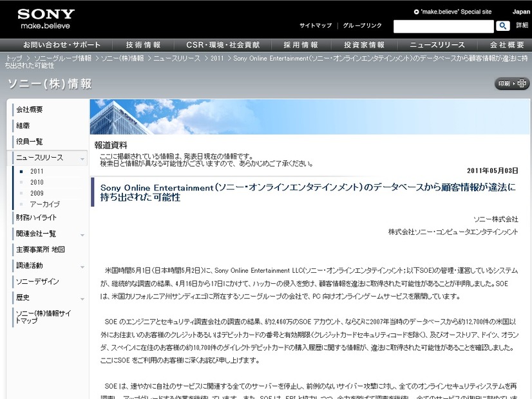Select 2010 news archive year
This screenshot has width=532, height=399.
click(37, 182)
